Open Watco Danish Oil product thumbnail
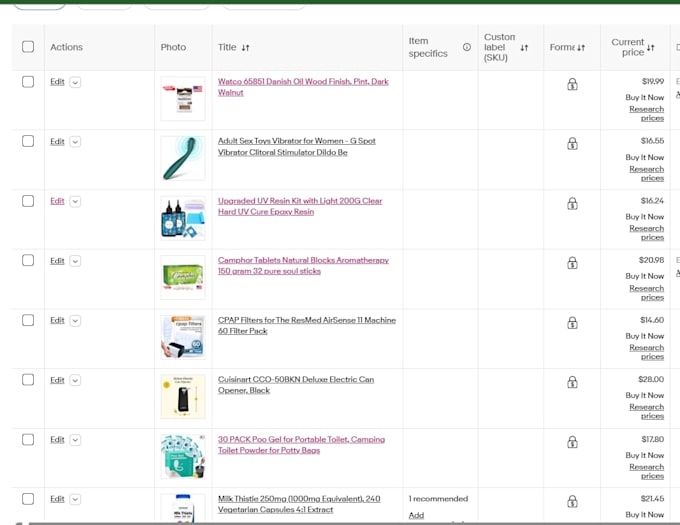 coord(183,99)
